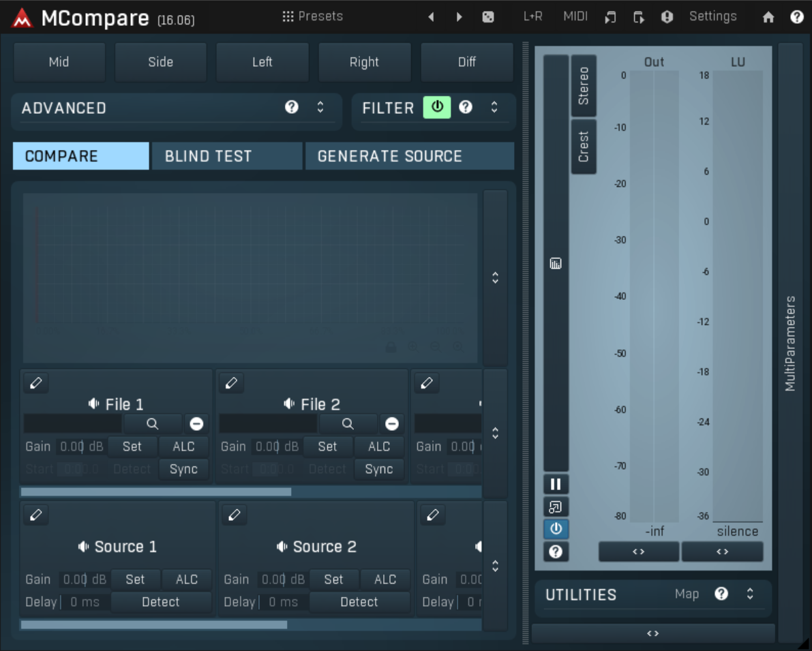The image size is (812, 651).
Task: Expand the Advanced panel arrows
Action: 320,107
